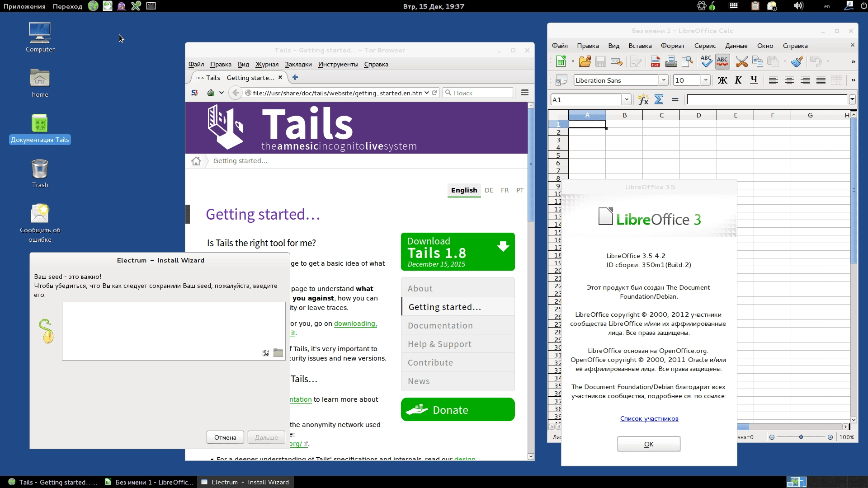Click the Electrum seed text input area
This screenshot has height=488, width=868.
point(174,331)
